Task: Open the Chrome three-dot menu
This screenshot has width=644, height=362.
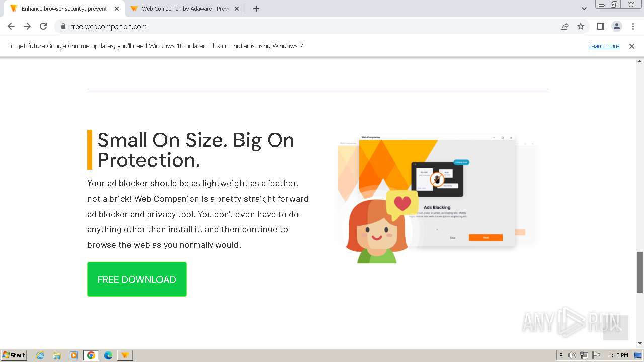Action: coord(633,26)
